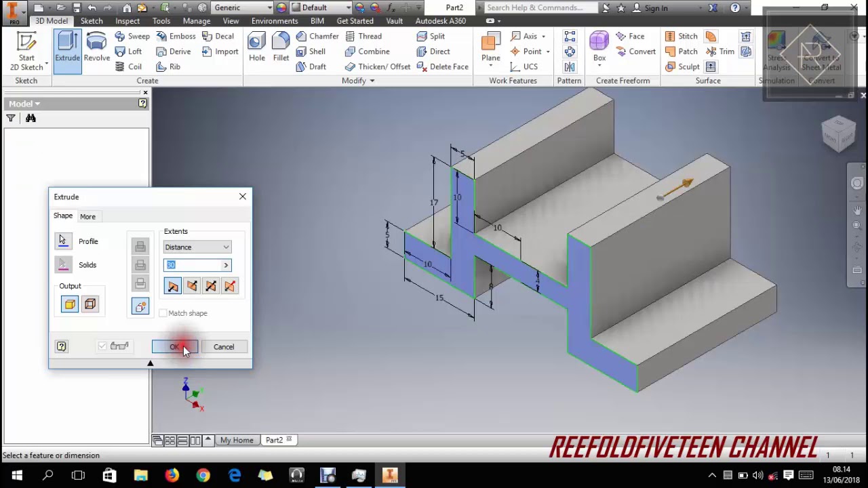Select extrude Direction 2

pos(192,287)
